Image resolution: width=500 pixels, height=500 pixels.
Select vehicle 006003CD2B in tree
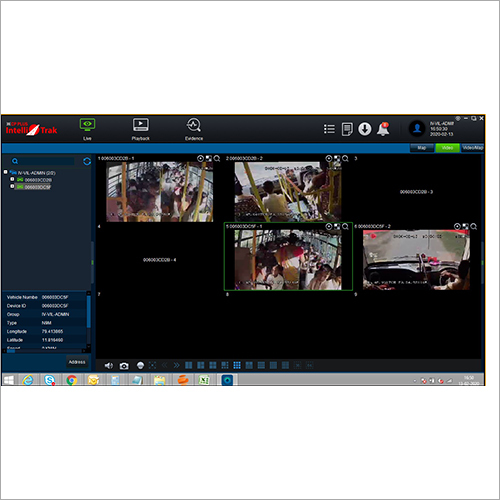[38, 180]
